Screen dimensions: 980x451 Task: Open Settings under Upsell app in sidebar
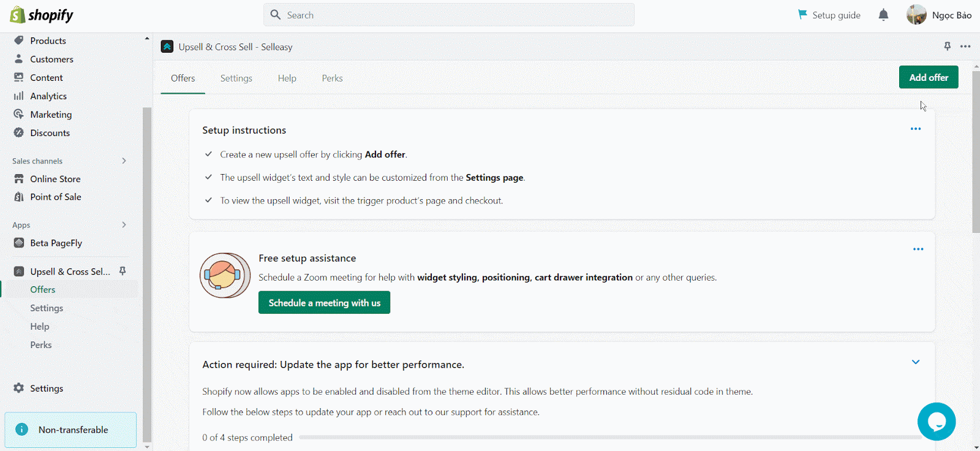pyautogui.click(x=47, y=308)
